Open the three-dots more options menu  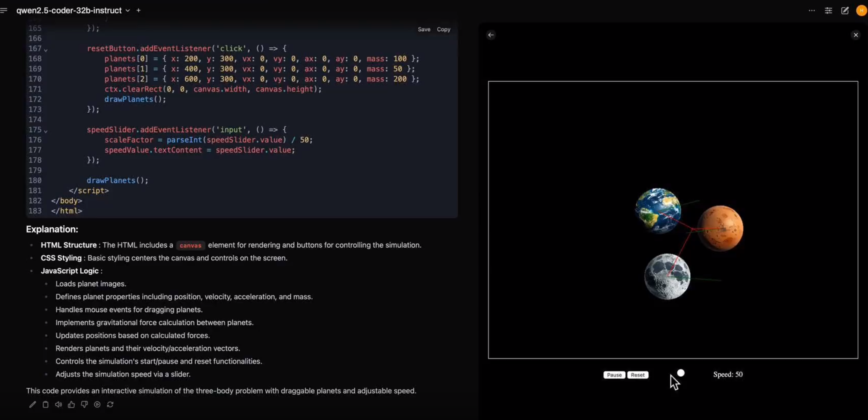point(811,11)
